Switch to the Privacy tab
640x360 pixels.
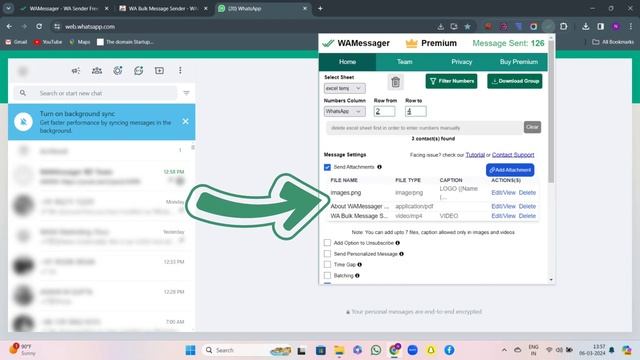pyautogui.click(x=462, y=62)
